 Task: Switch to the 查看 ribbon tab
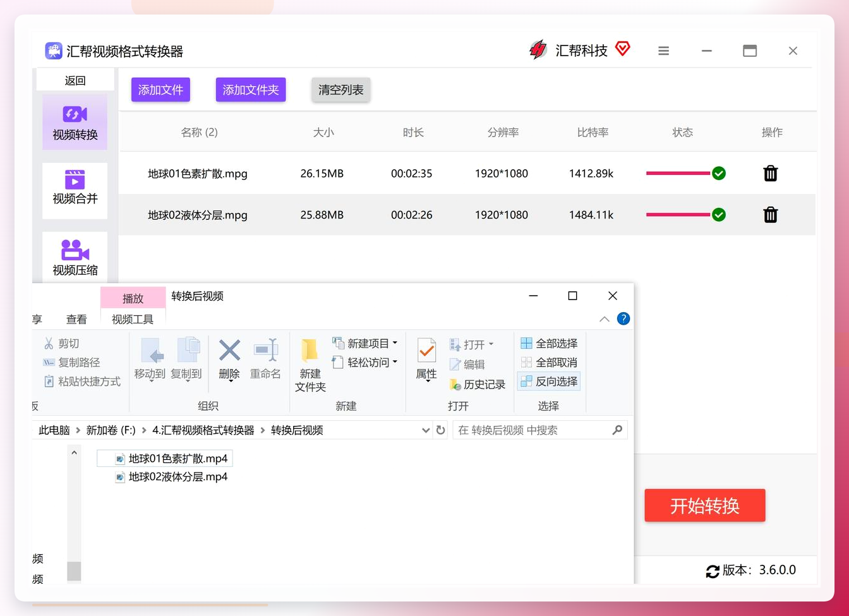(x=76, y=319)
